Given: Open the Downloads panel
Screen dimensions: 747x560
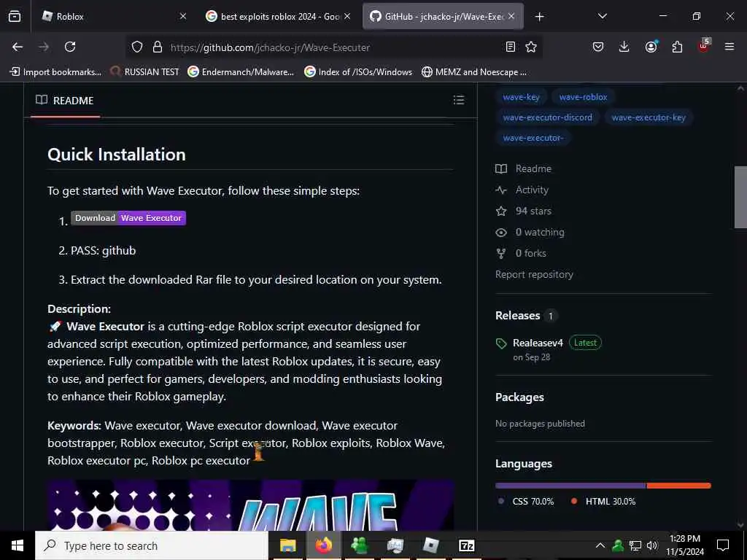Looking at the screenshot, I should point(624,47).
